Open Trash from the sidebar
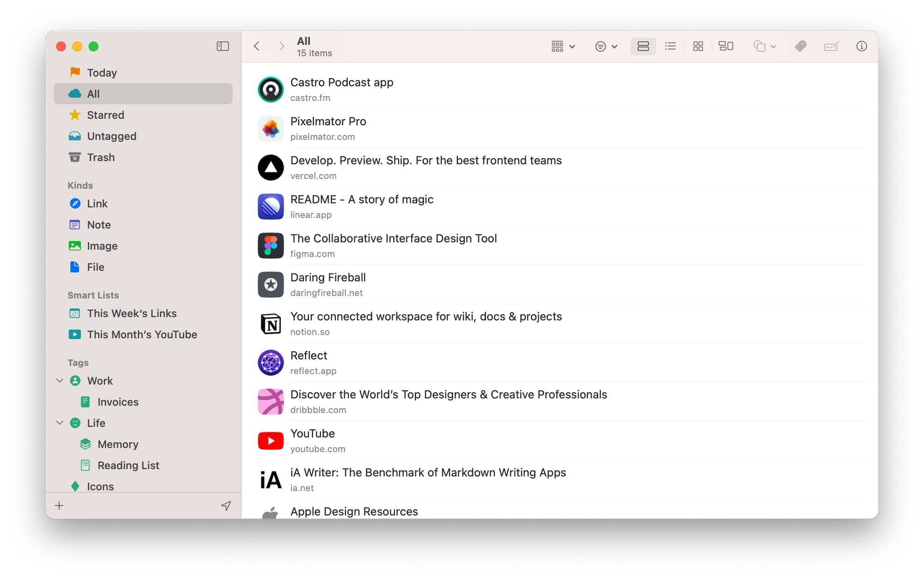This screenshot has height=579, width=924. [x=101, y=157]
